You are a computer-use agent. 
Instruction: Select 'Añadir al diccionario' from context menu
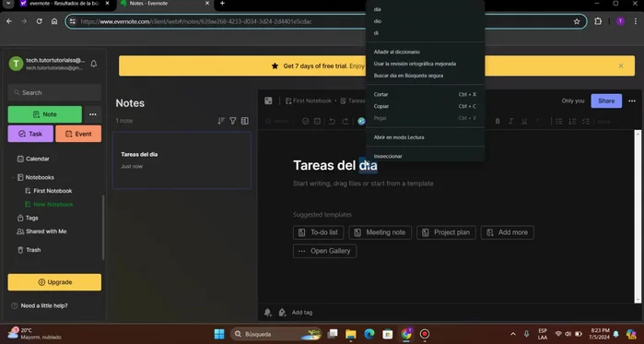point(425,52)
